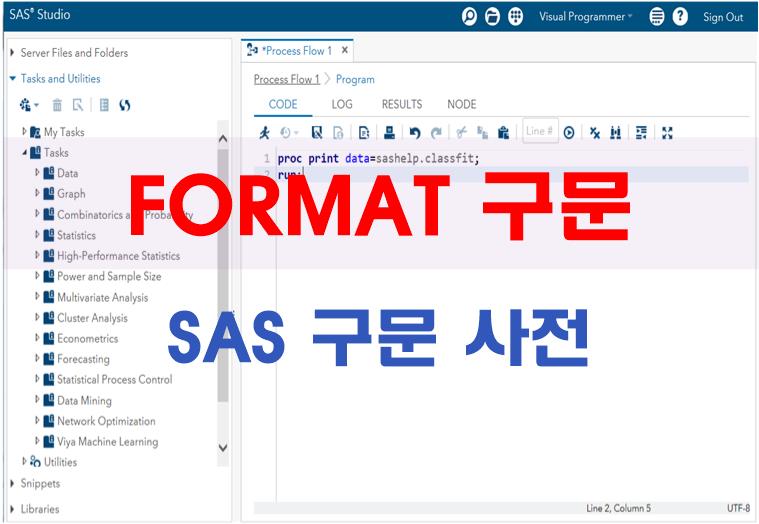Select Power and Sample Size folder
759x524 pixels.
[109, 276]
